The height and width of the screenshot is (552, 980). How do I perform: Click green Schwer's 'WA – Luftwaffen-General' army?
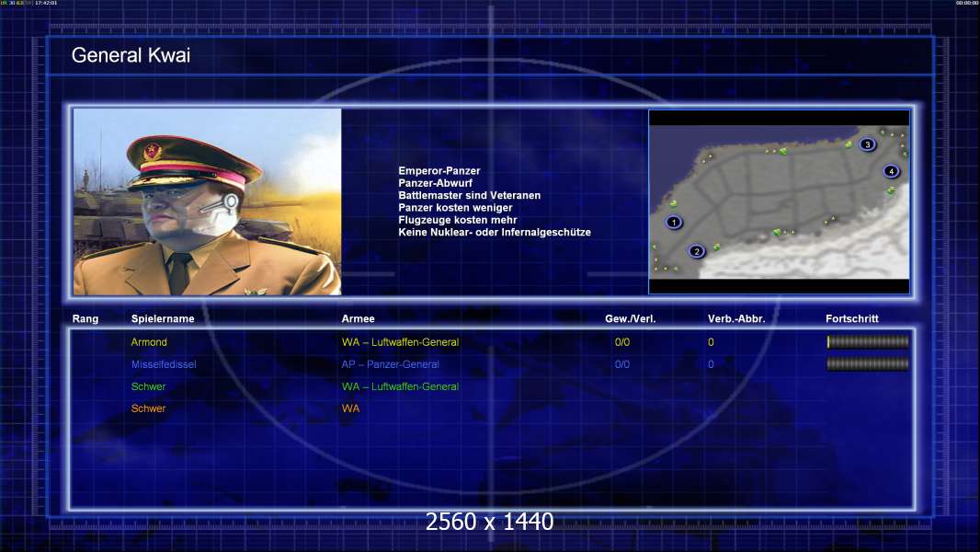(x=400, y=386)
